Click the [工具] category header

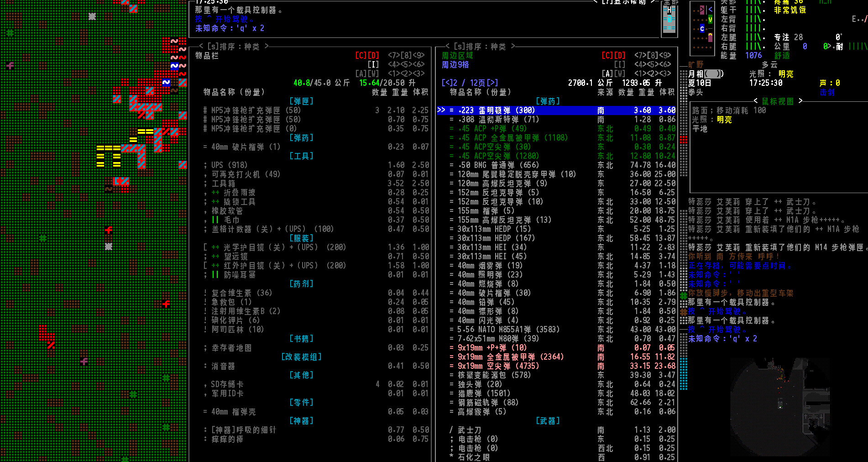(x=302, y=156)
